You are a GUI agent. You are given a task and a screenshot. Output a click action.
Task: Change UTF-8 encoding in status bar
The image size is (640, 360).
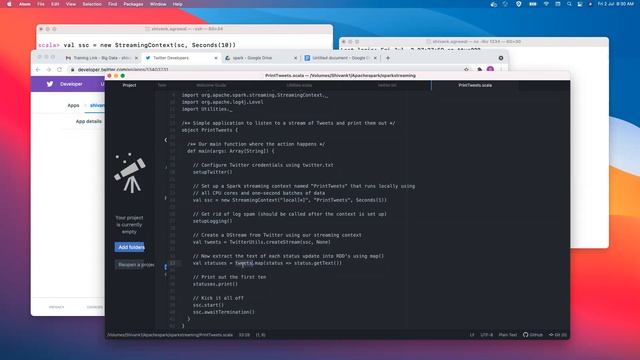(x=486, y=335)
